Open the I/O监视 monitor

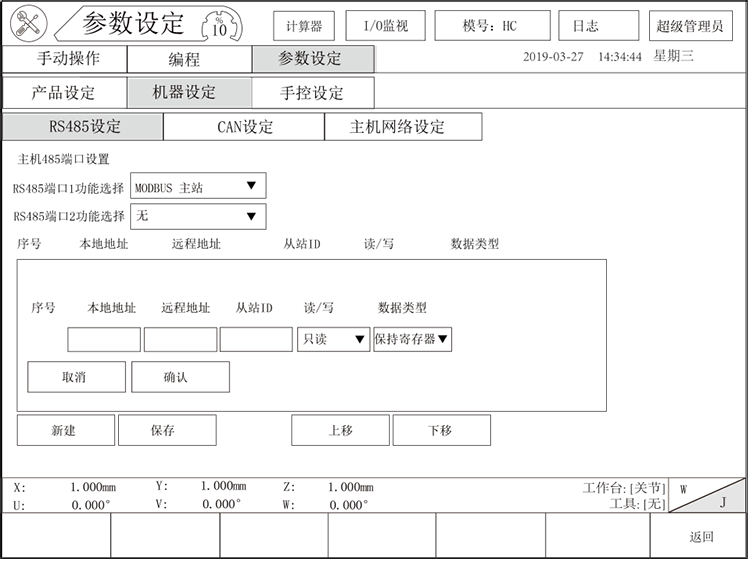385,26
